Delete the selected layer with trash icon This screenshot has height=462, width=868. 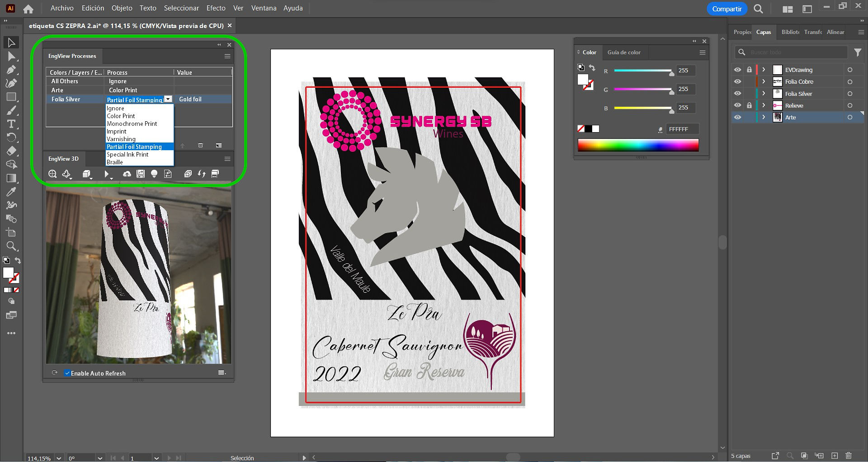[849, 456]
